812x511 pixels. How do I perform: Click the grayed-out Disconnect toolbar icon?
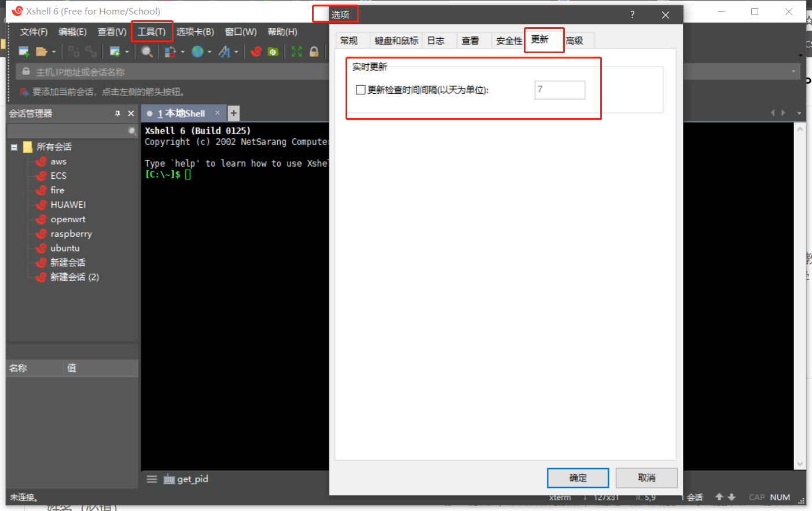pos(74,52)
